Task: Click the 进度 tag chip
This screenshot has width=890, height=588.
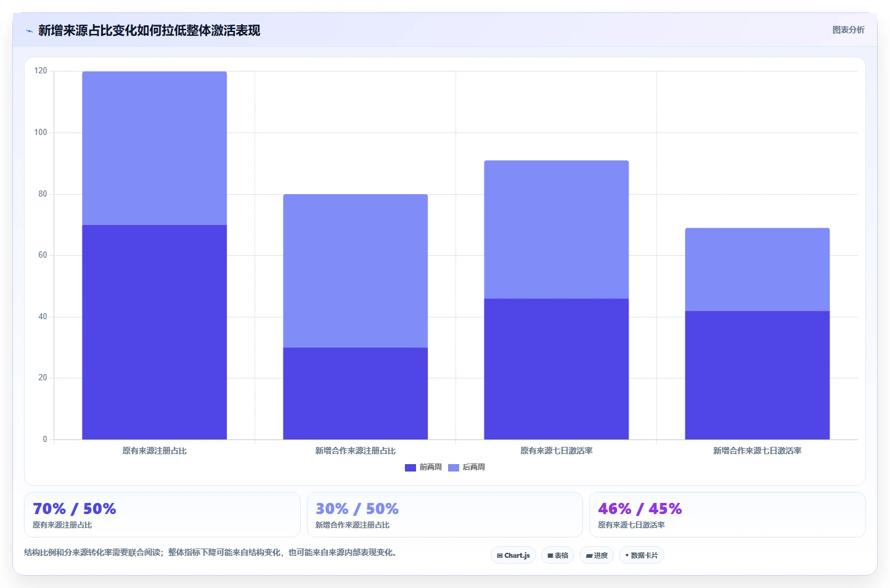Action: pos(597,555)
